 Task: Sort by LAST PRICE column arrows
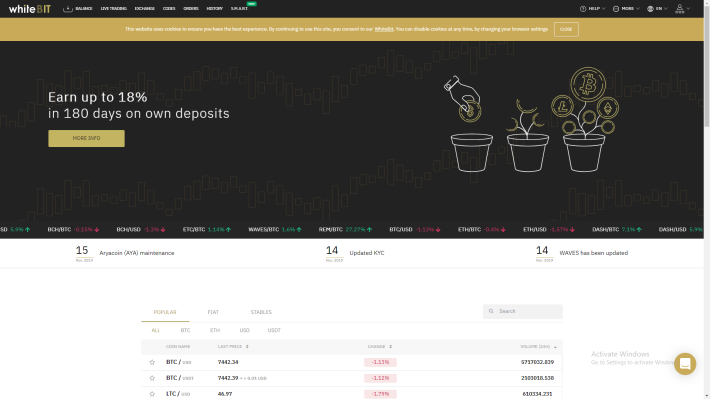click(x=247, y=346)
